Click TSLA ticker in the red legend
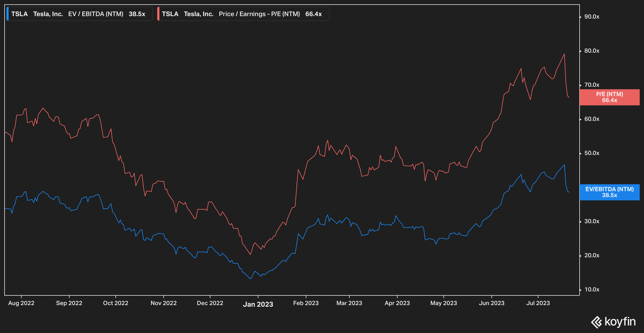This screenshot has height=333, width=644. 170,14
